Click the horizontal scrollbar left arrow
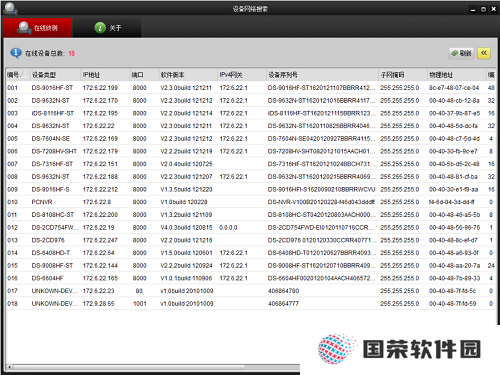 [10, 367]
